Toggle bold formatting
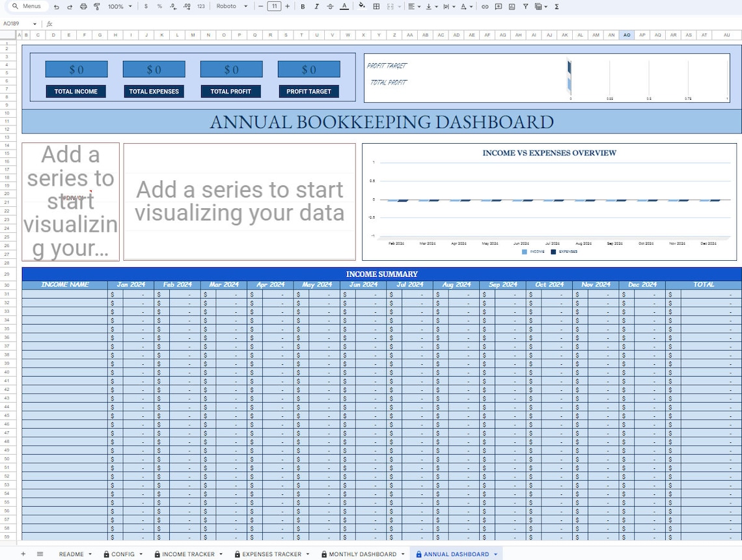This screenshot has height=560, width=742. pyautogui.click(x=302, y=6)
